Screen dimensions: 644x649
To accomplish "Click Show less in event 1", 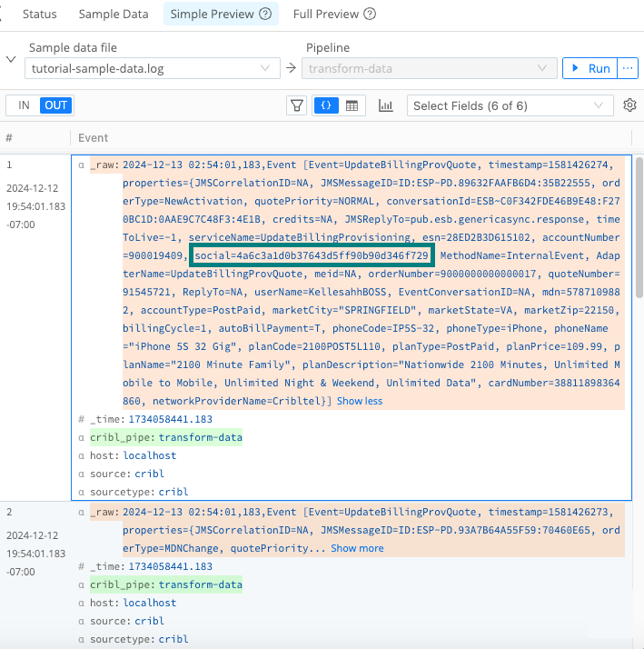I will pyautogui.click(x=360, y=401).
